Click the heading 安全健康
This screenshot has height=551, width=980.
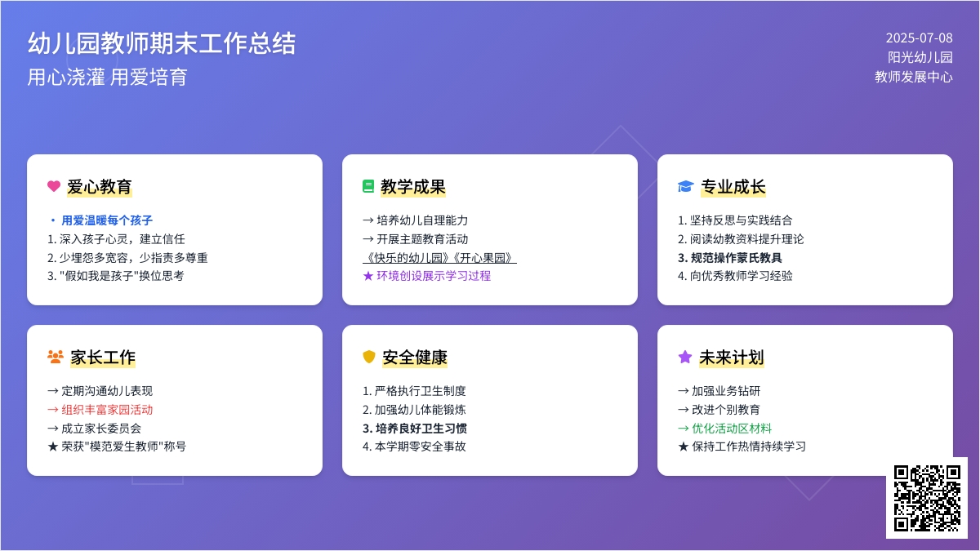point(415,357)
